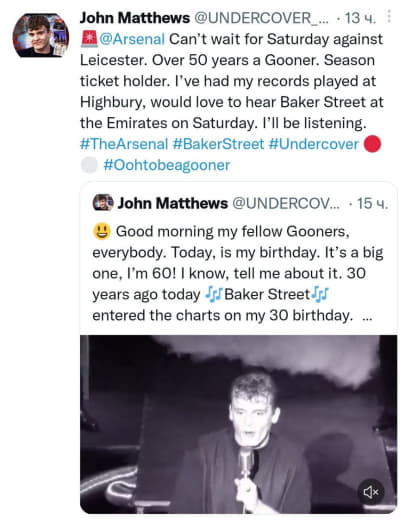
Task: Unmute the video with the speaker icon
Action: [371, 492]
